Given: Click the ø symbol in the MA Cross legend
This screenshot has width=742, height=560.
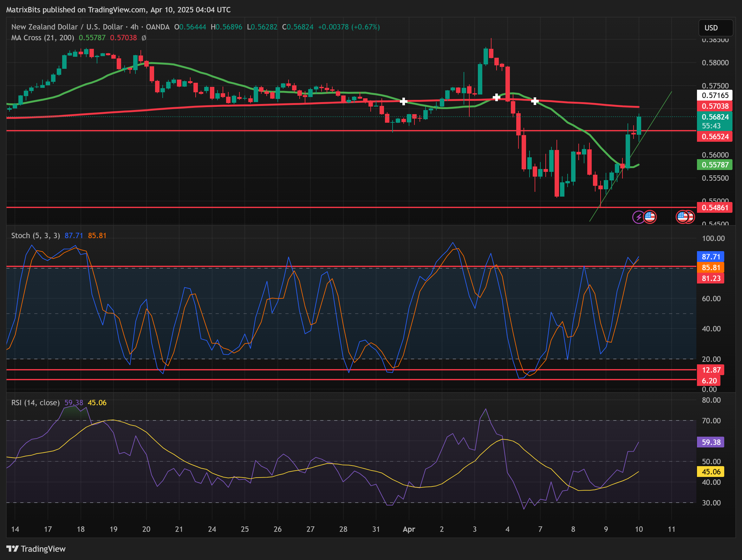Looking at the screenshot, I should 144,38.
